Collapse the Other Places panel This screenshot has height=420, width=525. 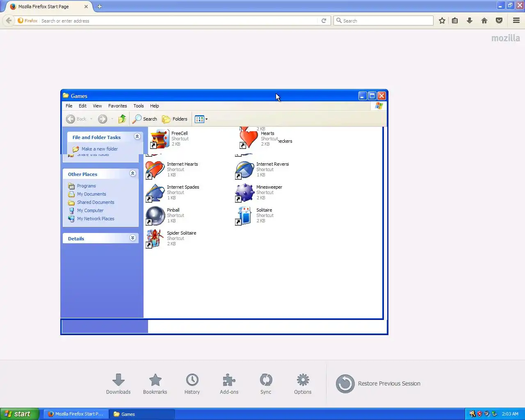[132, 173]
